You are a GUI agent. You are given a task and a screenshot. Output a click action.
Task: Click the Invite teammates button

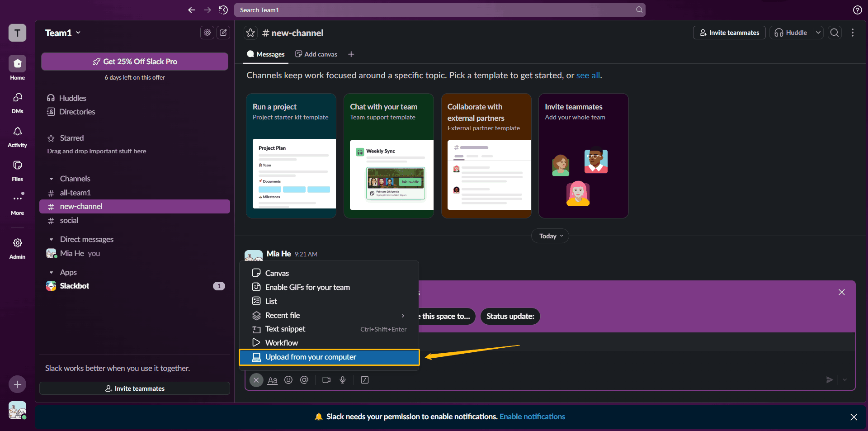[x=729, y=33]
